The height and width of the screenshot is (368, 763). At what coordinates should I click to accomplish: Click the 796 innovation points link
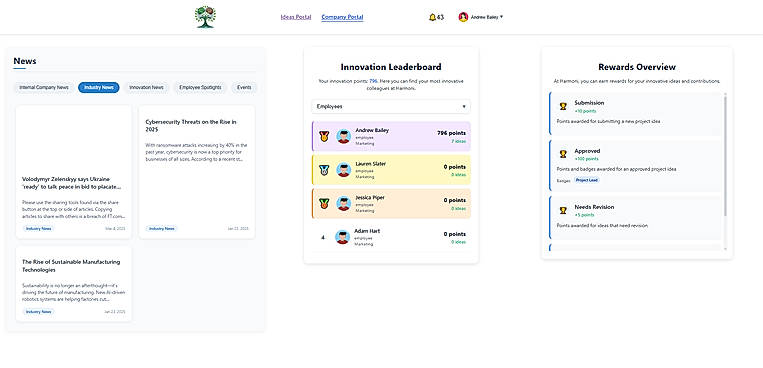click(374, 81)
